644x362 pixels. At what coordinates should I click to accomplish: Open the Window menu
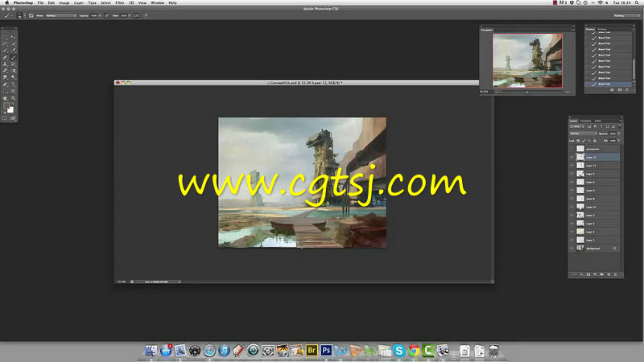[x=157, y=3]
